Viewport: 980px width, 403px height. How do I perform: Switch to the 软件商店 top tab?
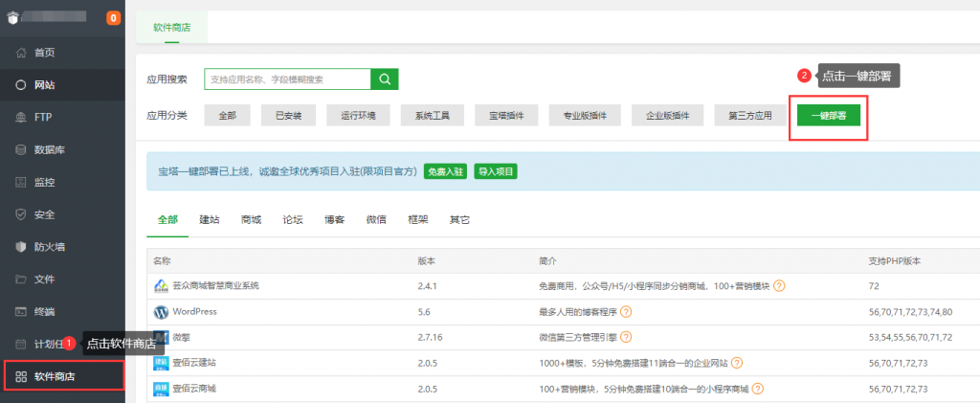(x=172, y=28)
